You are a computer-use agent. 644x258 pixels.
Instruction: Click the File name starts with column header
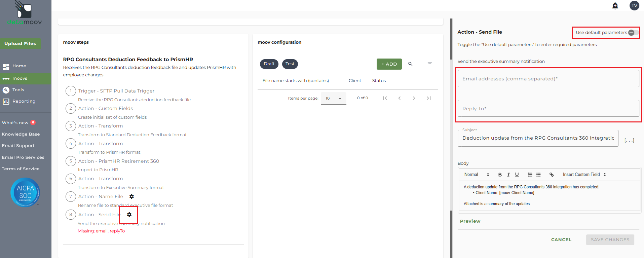tap(296, 81)
